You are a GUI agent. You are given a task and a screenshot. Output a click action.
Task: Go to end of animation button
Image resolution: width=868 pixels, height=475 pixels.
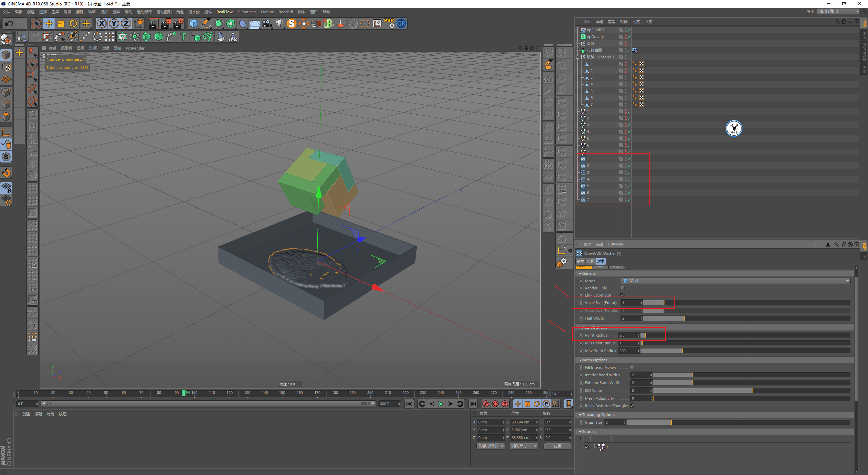(x=473, y=404)
